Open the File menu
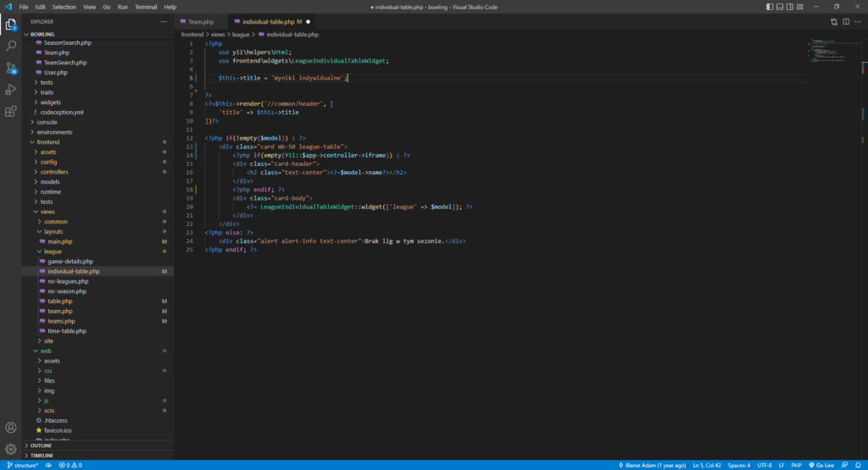Screen dimensions: 868x470 click(x=23, y=7)
